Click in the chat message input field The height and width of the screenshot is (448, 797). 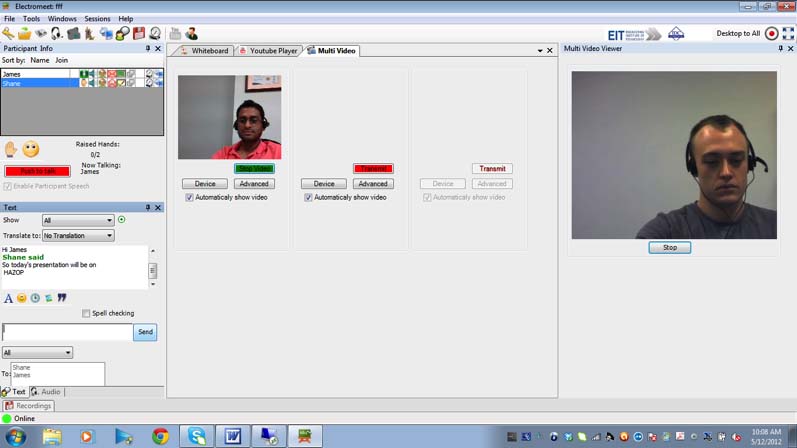[x=67, y=332]
